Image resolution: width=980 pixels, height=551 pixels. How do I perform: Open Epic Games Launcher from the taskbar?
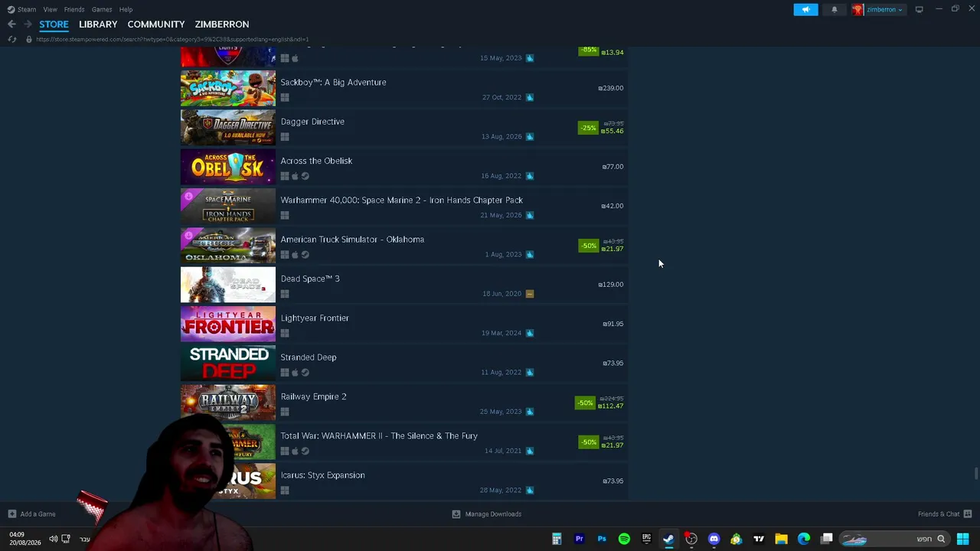[646, 539]
